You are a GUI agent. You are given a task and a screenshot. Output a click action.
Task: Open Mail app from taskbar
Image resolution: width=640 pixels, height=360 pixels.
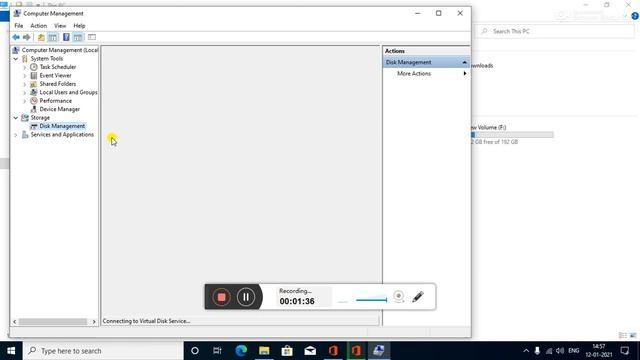tap(310, 351)
